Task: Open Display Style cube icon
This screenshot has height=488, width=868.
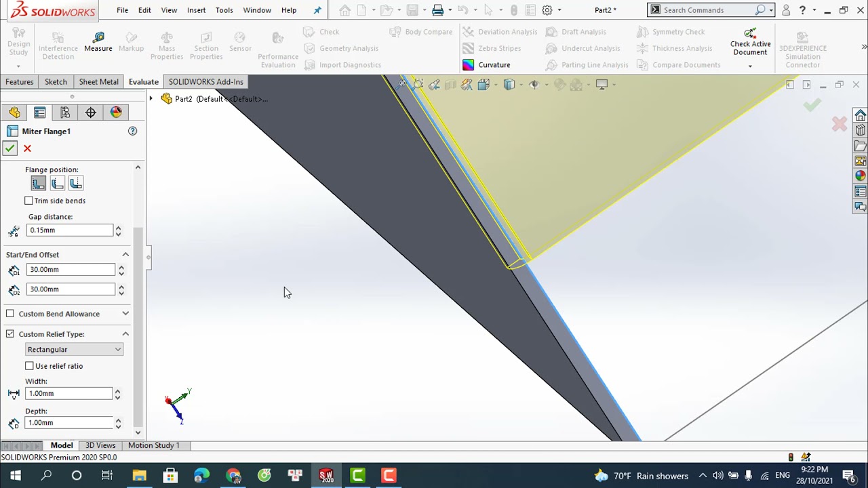Action: (509, 85)
